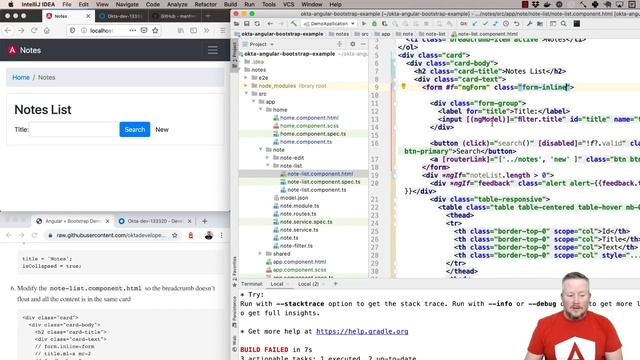The width and height of the screenshot is (640, 360).
Task: Collapse the app folder in project tree
Action: click(253, 102)
